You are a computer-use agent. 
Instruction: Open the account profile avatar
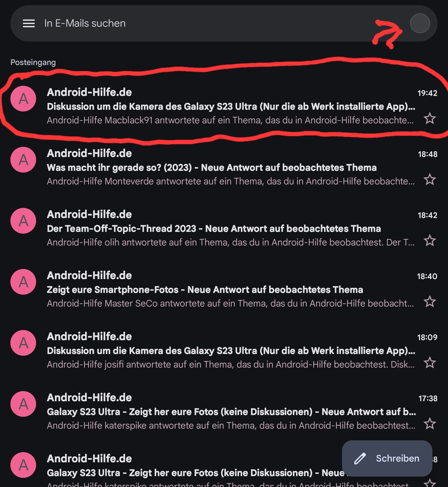coord(420,23)
